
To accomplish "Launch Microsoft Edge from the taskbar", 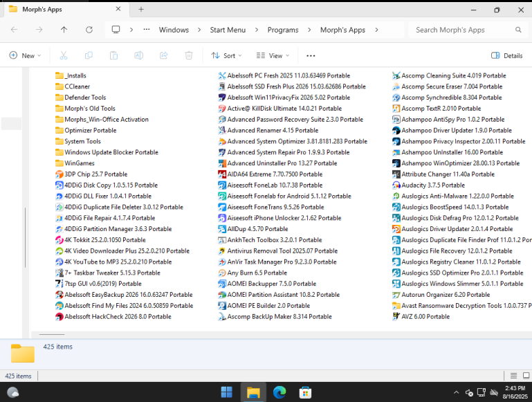I will [x=279, y=392].
